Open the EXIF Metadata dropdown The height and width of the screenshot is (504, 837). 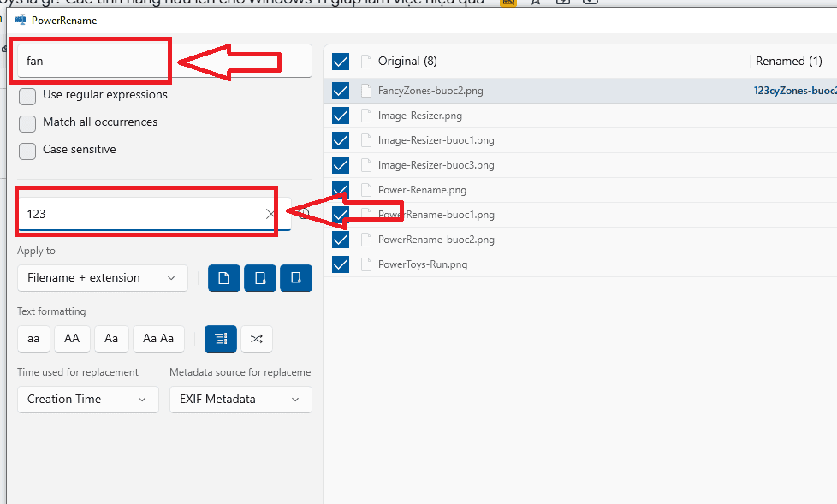click(240, 400)
